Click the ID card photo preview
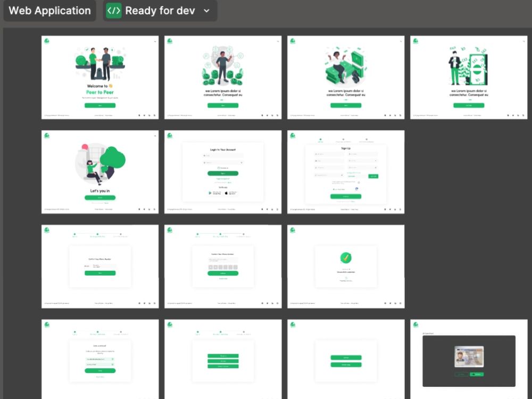Screen dimensions: 532x399 click(469, 356)
